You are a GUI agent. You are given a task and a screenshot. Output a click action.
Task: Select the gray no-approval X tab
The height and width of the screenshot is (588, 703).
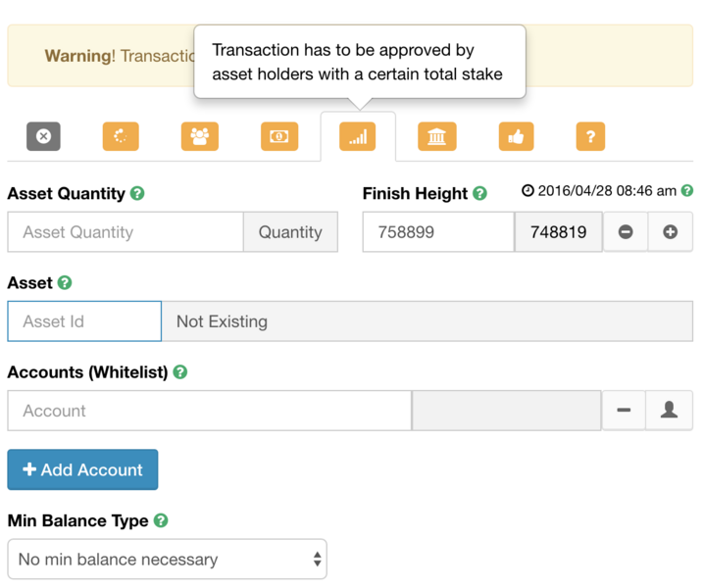point(43,136)
